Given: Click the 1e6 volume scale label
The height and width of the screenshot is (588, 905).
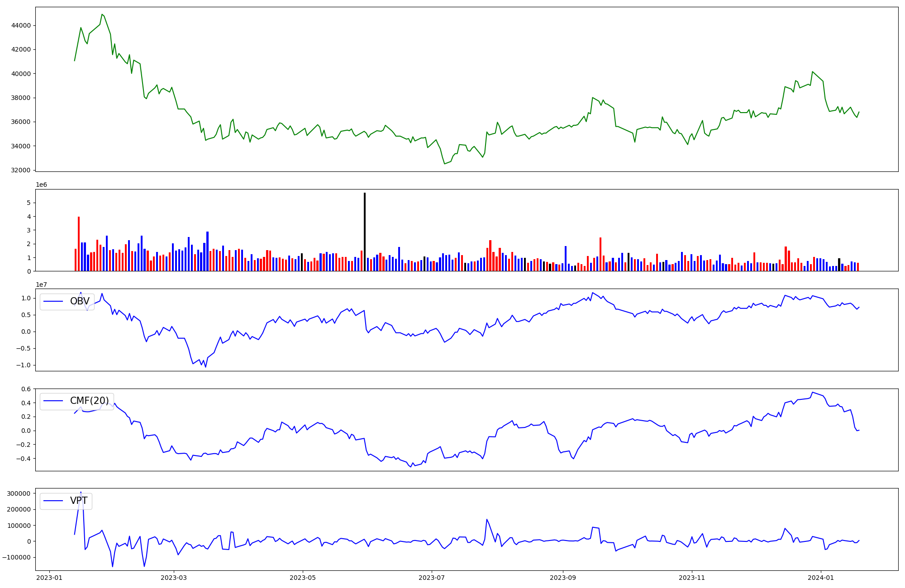Looking at the screenshot, I should (x=42, y=185).
